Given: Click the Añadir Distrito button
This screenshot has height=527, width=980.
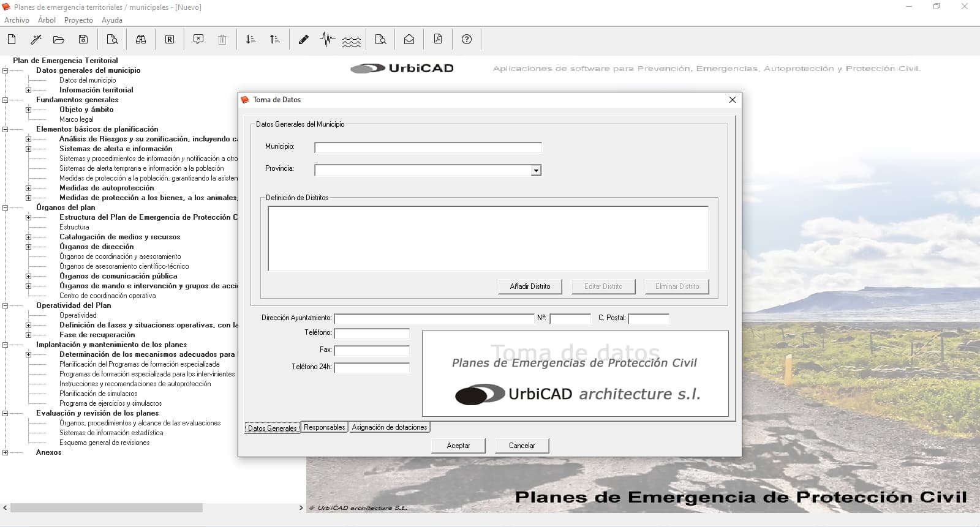Looking at the screenshot, I should click(x=530, y=286).
